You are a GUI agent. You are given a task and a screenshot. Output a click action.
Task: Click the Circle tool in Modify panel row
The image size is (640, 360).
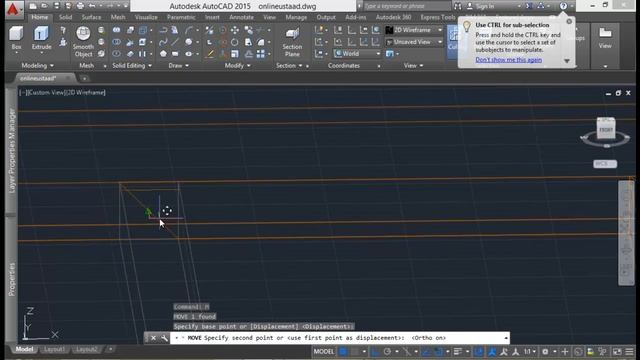[235, 42]
